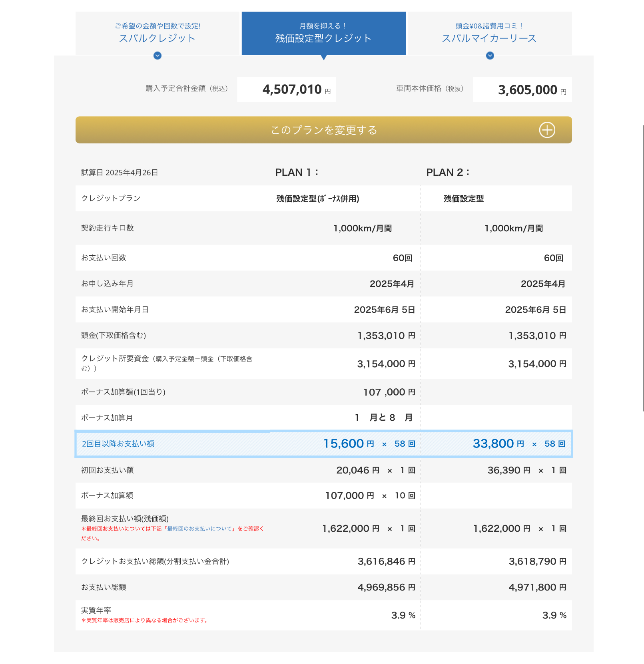Select vehicle price value 3,605,000 円

pos(532,90)
